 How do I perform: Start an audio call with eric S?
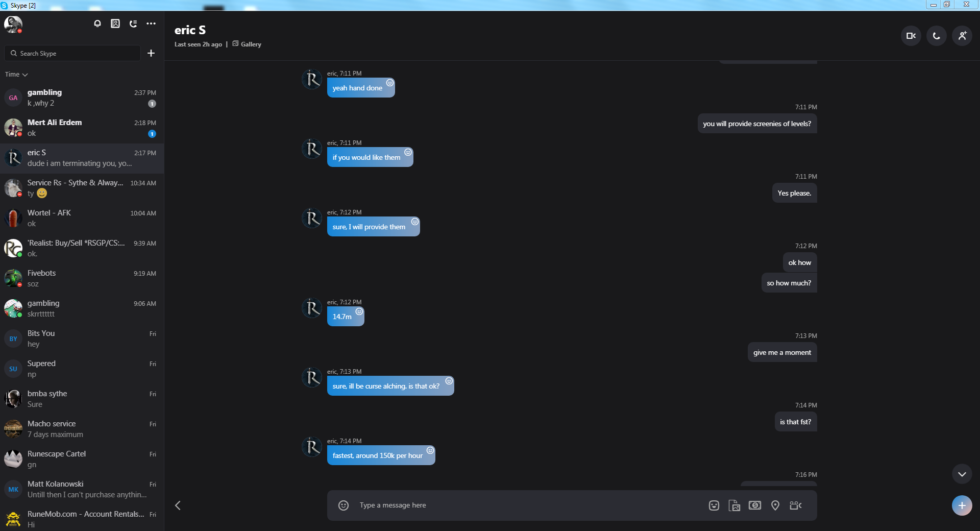tap(936, 36)
